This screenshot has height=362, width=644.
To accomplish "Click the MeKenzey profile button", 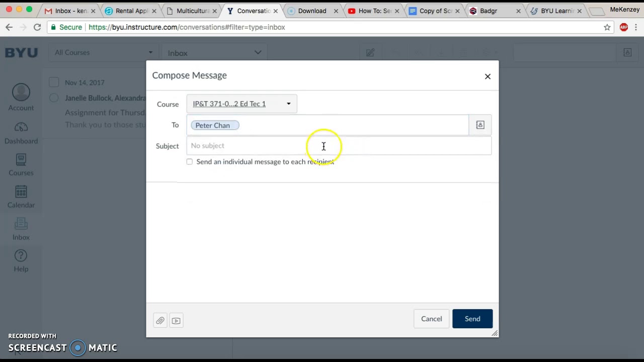I will 624,10.
